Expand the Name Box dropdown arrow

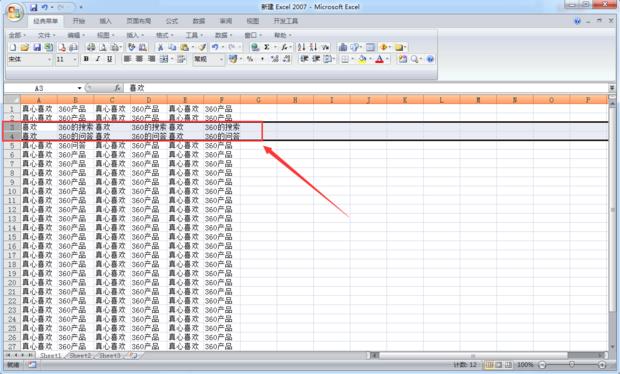coord(79,88)
